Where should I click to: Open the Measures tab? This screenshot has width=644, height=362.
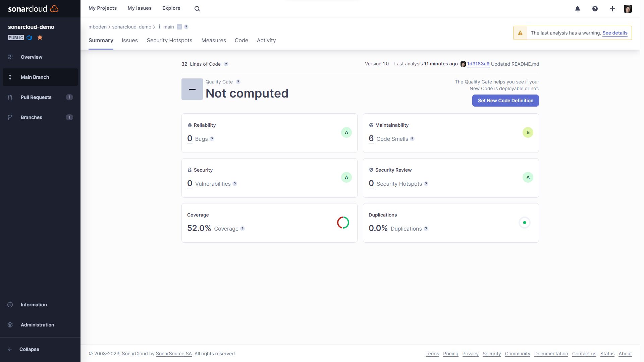[214, 40]
